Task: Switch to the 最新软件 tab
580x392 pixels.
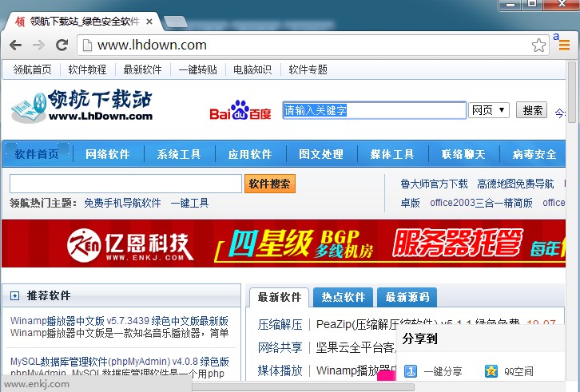Action: coord(280,297)
